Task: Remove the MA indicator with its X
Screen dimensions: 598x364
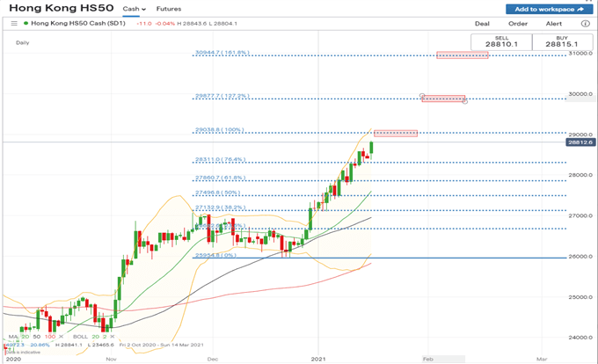Action: click(62, 337)
